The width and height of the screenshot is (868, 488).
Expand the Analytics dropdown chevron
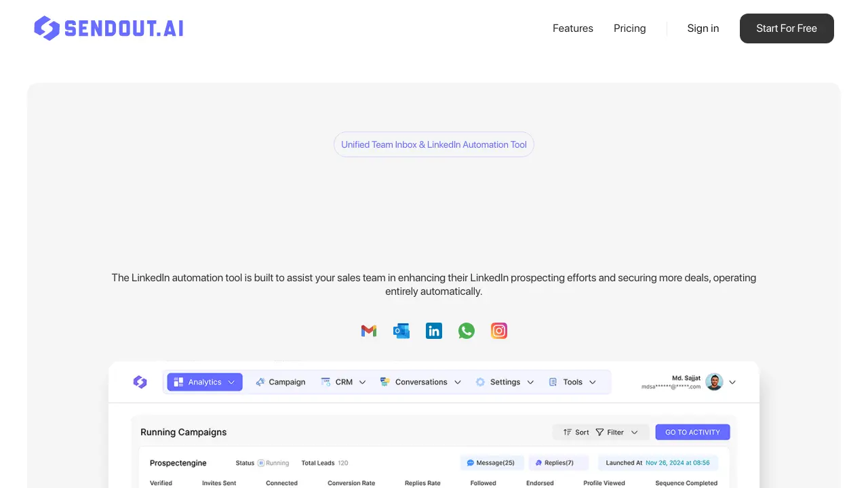click(231, 382)
